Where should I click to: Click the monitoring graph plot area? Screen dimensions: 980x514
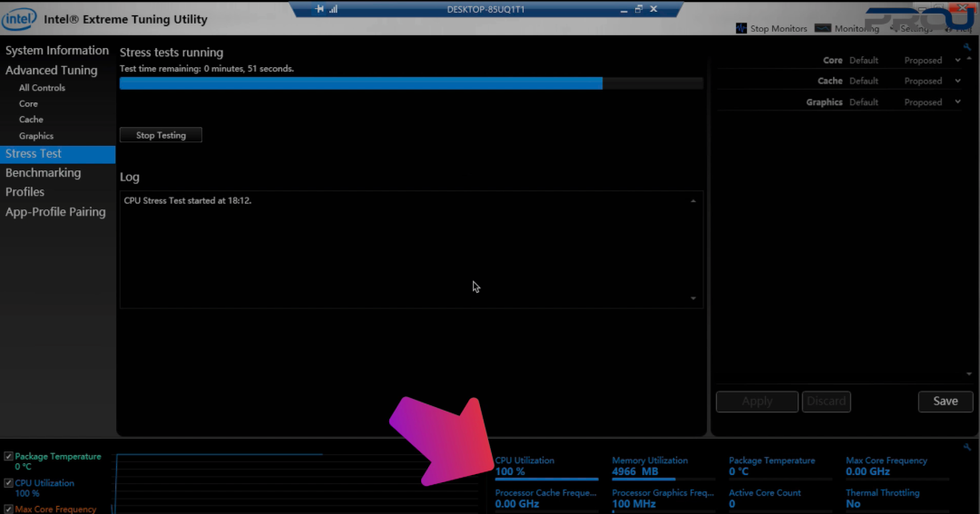(297, 484)
